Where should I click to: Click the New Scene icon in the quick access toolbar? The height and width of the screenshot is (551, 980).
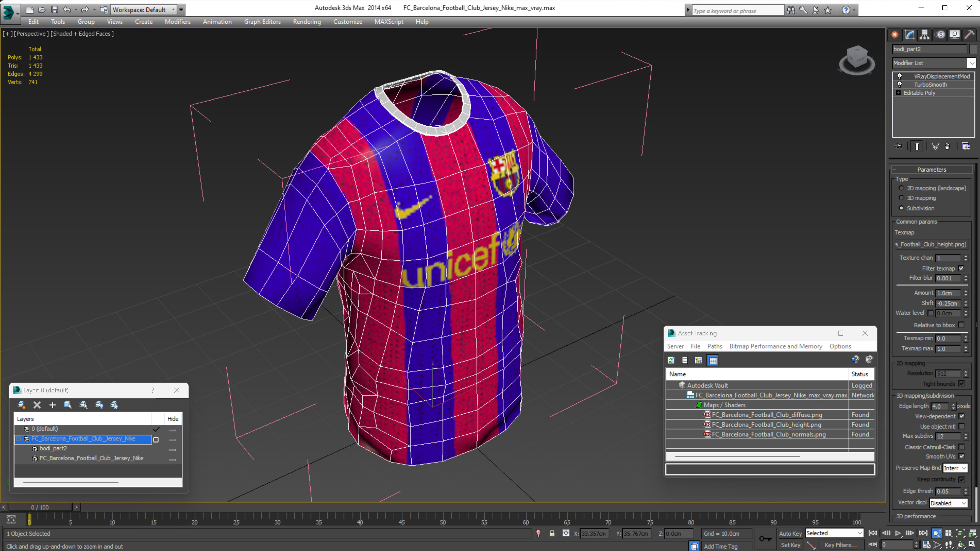click(x=30, y=10)
